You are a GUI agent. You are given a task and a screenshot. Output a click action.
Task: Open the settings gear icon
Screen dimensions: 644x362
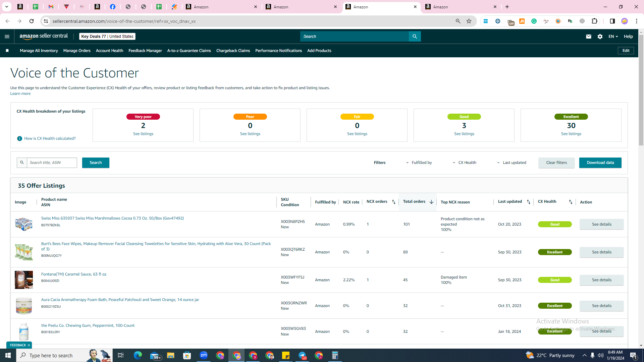point(600,37)
